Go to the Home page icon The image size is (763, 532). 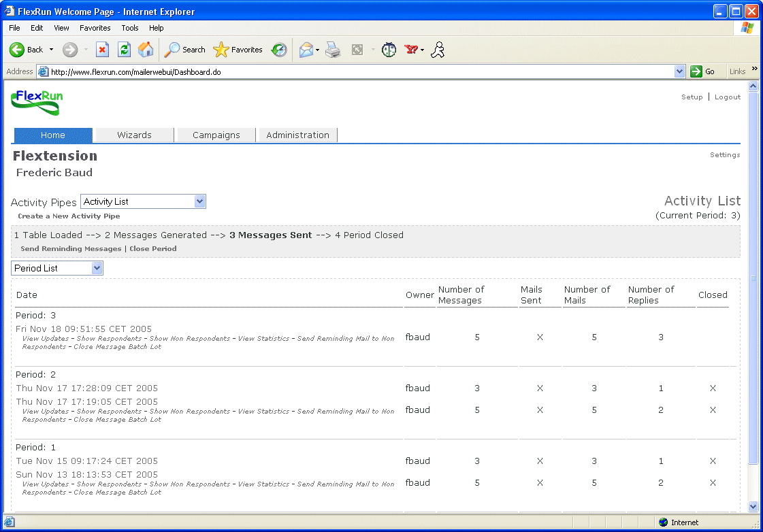pos(146,50)
